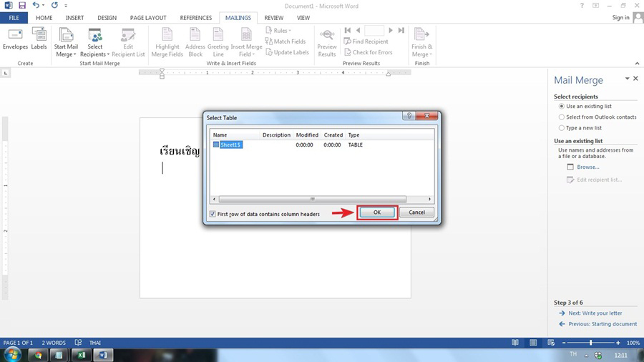Open Select Recipients dropdown

click(95, 42)
